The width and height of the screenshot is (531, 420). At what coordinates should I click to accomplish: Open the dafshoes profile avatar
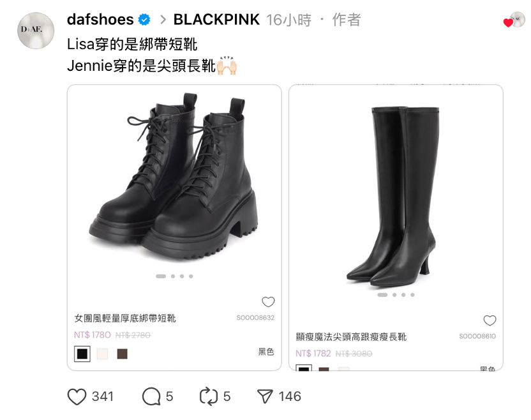[x=36, y=31]
